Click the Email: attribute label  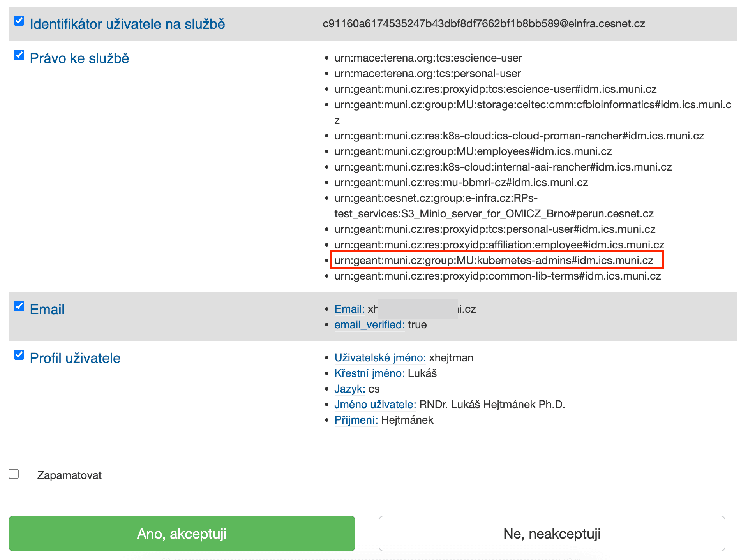tap(349, 309)
